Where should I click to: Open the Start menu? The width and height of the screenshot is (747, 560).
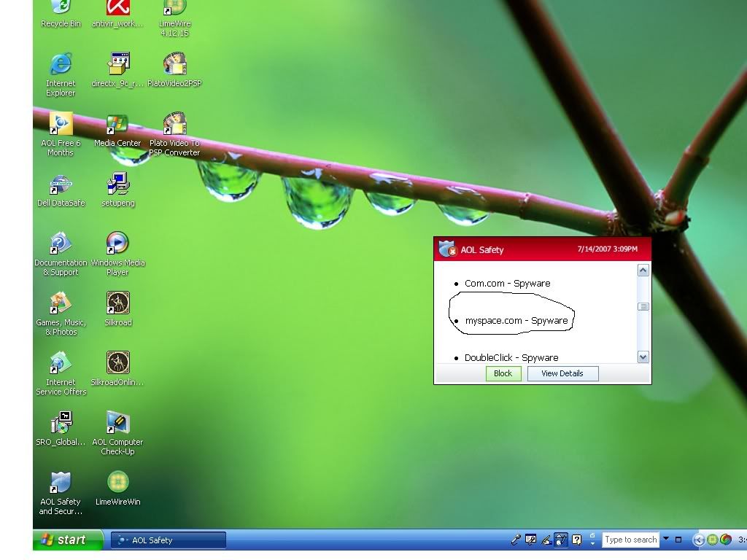pyautogui.click(x=68, y=540)
